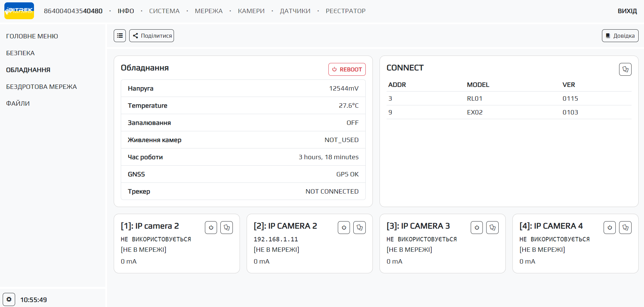Click the CONNECT panel refresh icon

pos(625,69)
